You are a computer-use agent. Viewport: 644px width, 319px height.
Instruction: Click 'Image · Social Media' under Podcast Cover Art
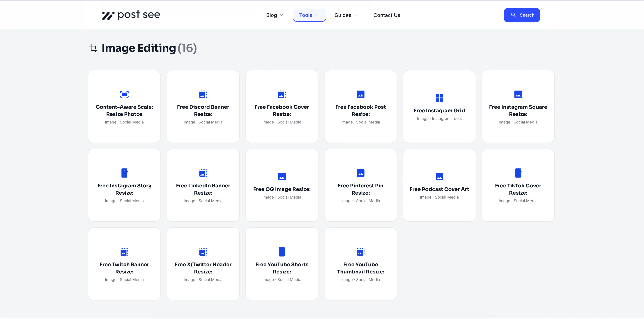pos(439,197)
